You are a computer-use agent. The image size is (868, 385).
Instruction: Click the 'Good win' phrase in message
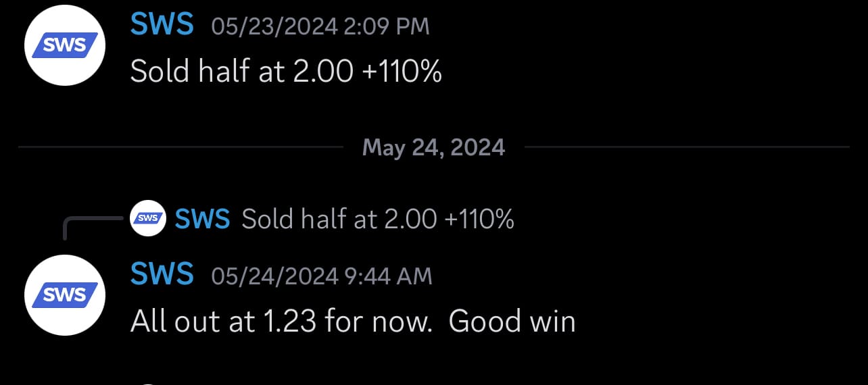point(512,321)
